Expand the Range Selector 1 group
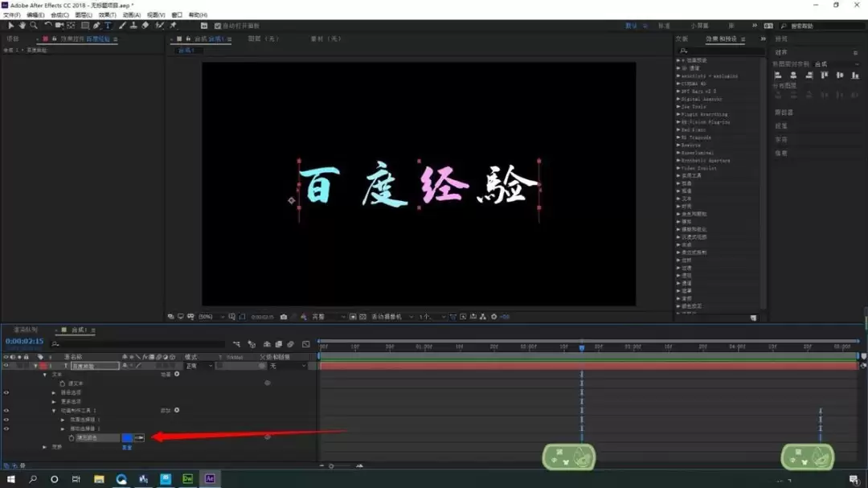The height and width of the screenshot is (488, 868). pos(63,420)
